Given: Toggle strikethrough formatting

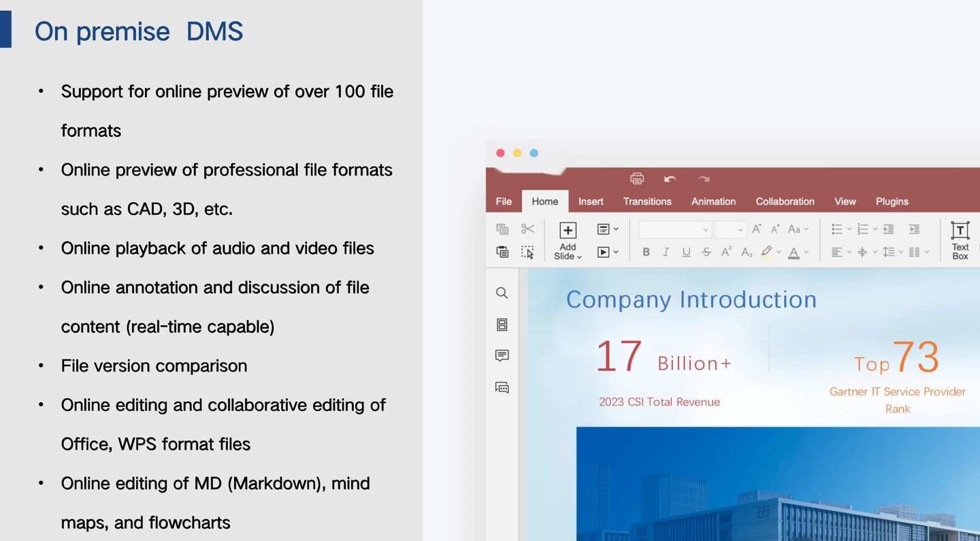Looking at the screenshot, I should tap(706, 252).
